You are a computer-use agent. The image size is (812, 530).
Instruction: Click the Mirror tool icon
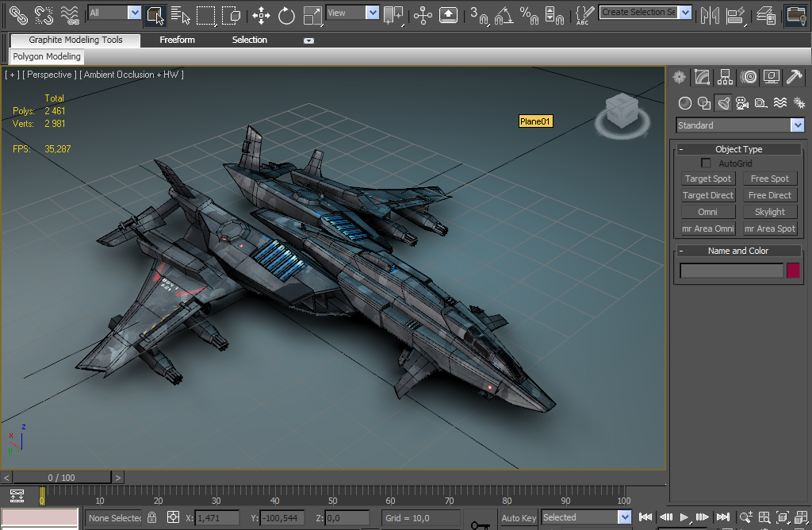click(710, 14)
